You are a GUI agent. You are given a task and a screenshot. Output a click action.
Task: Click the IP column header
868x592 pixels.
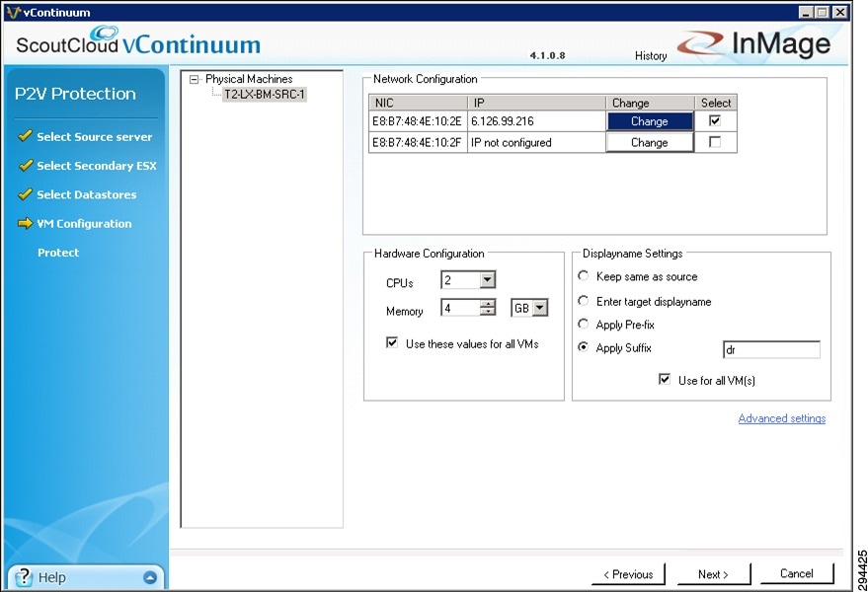[537, 103]
